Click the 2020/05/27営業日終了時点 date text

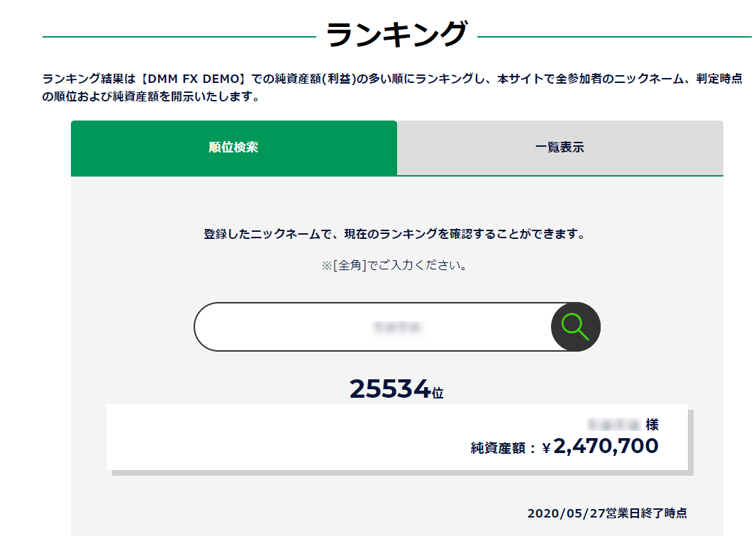607,513
